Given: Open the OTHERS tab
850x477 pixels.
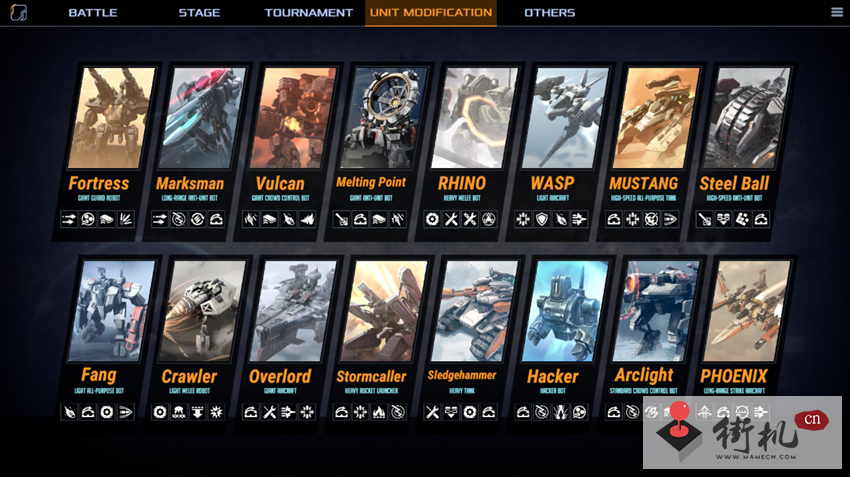Looking at the screenshot, I should coord(549,12).
